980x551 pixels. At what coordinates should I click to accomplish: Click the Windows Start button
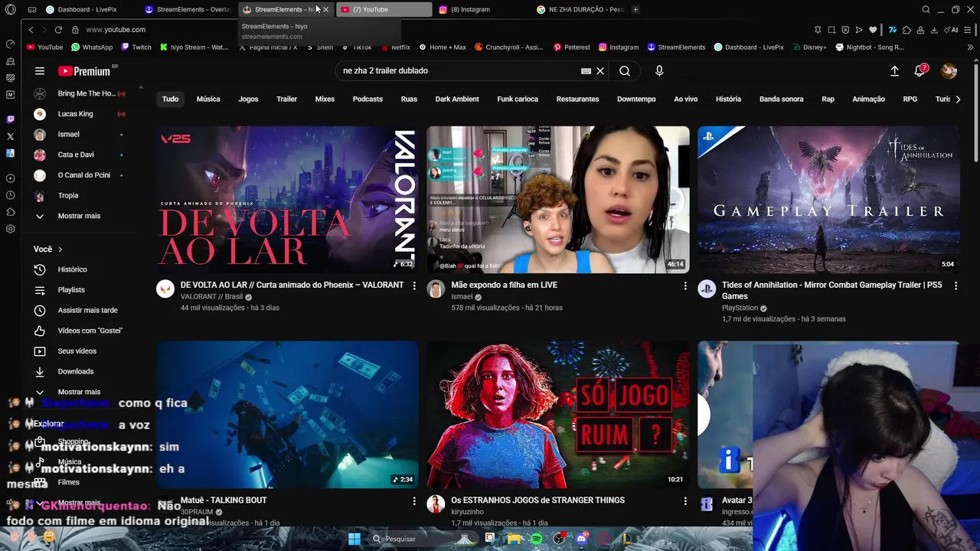click(x=354, y=539)
